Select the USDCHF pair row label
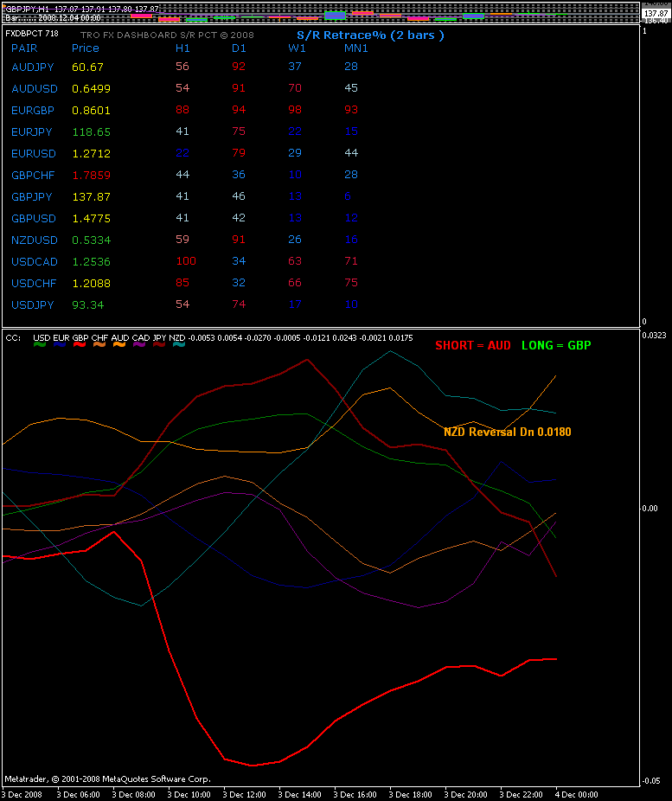 point(34,283)
